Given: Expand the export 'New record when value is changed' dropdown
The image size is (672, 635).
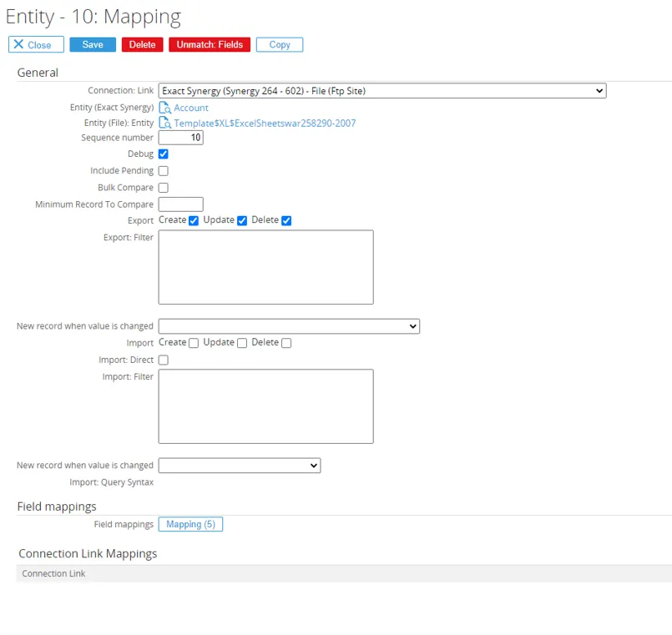Looking at the screenshot, I should point(289,326).
